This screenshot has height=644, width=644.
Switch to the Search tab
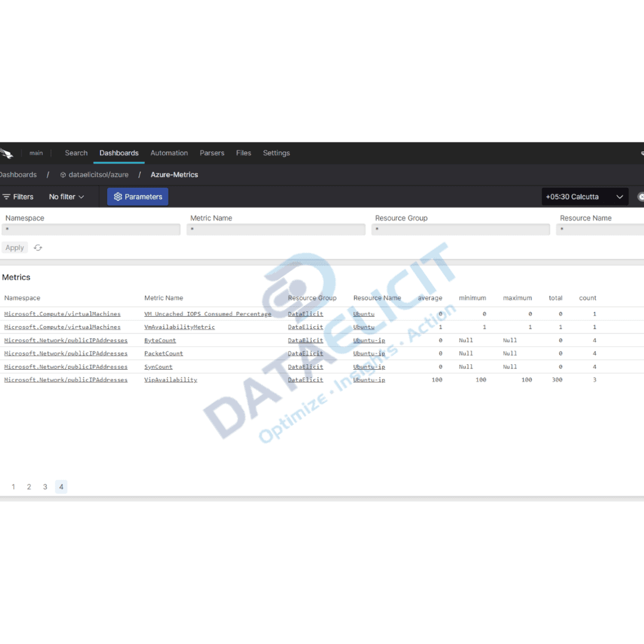pyautogui.click(x=76, y=153)
